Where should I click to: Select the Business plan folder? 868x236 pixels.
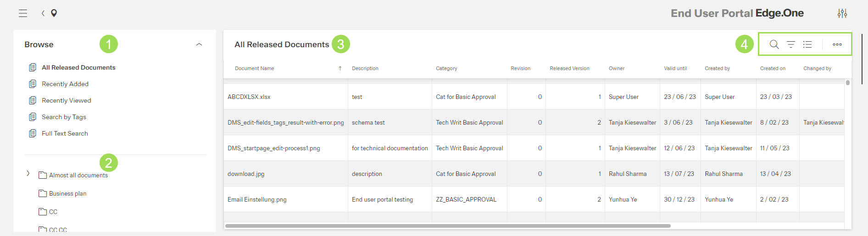(67, 193)
